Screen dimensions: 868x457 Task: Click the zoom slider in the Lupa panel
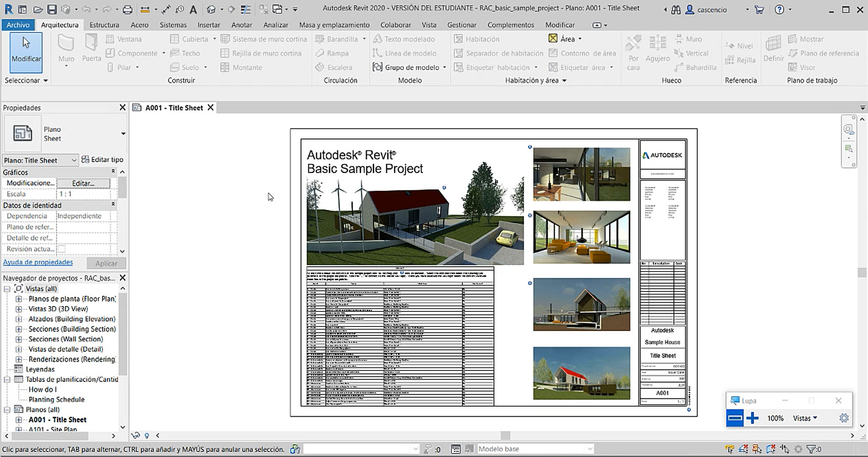click(x=735, y=418)
